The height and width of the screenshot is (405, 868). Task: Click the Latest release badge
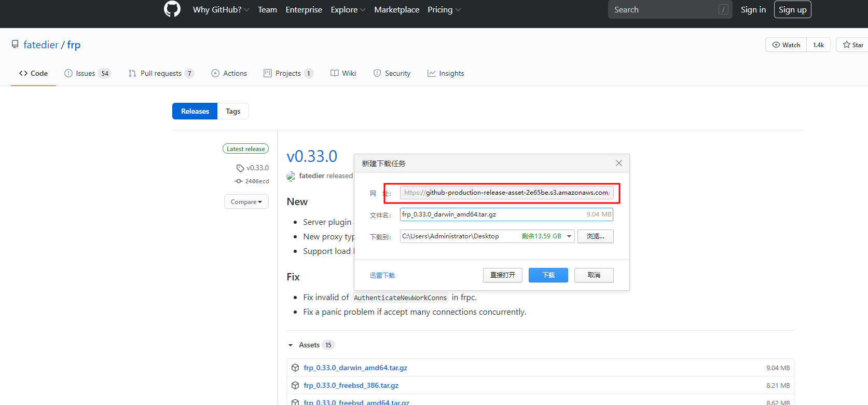pos(245,148)
